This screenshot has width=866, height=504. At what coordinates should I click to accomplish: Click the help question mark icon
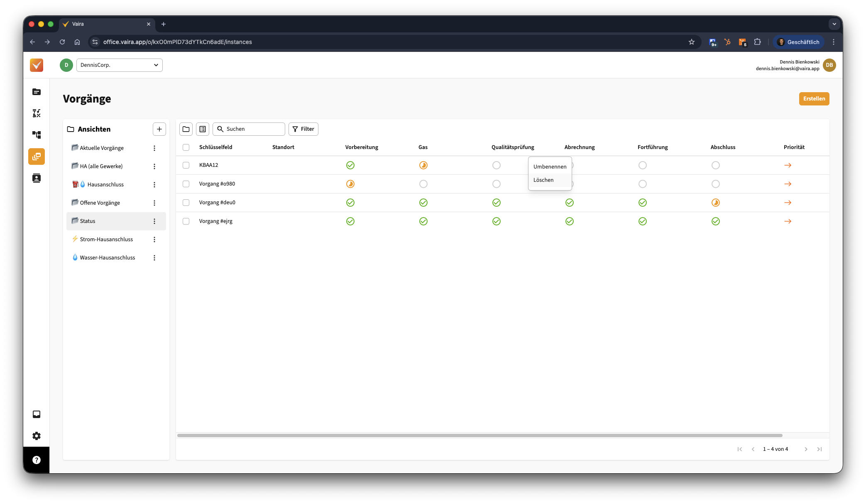pos(37,460)
